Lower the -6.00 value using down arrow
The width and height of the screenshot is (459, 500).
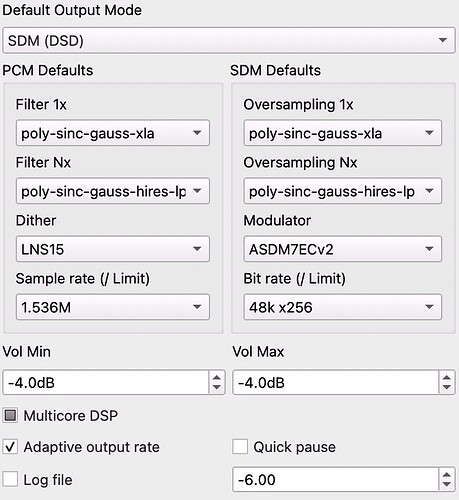click(x=447, y=484)
